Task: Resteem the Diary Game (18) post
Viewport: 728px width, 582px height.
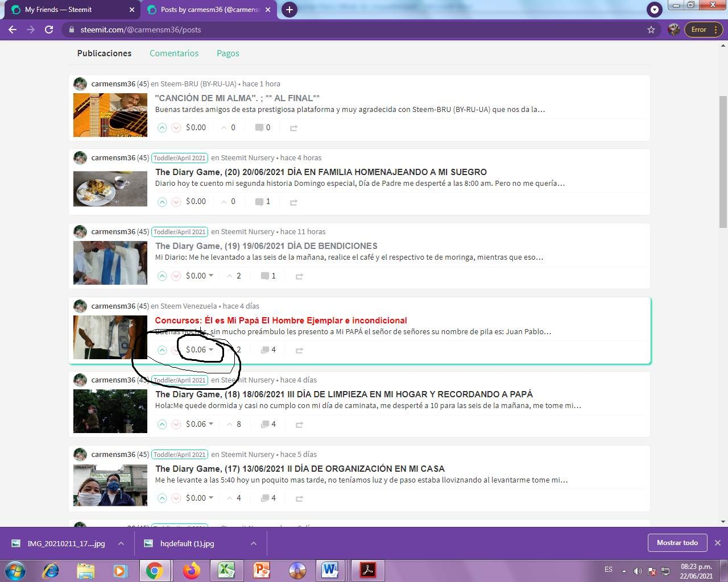Action: pos(299,425)
